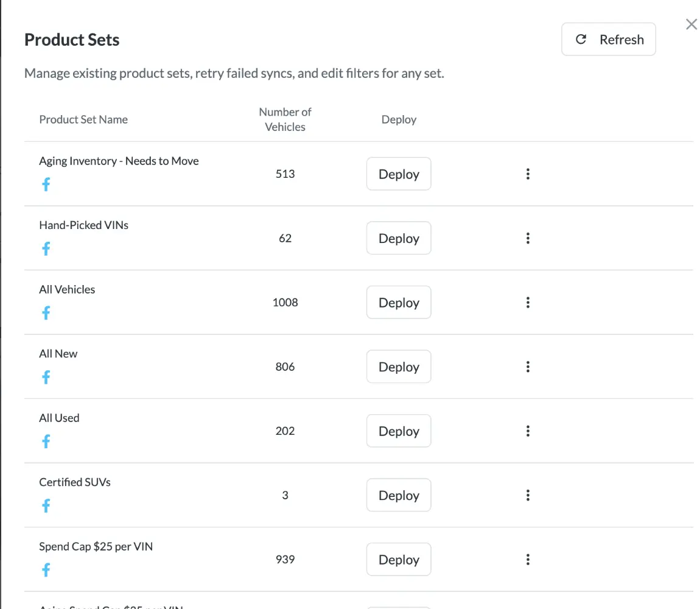The image size is (700, 609).
Task: Deploy the All Vehicles product set
Action: 399,303
